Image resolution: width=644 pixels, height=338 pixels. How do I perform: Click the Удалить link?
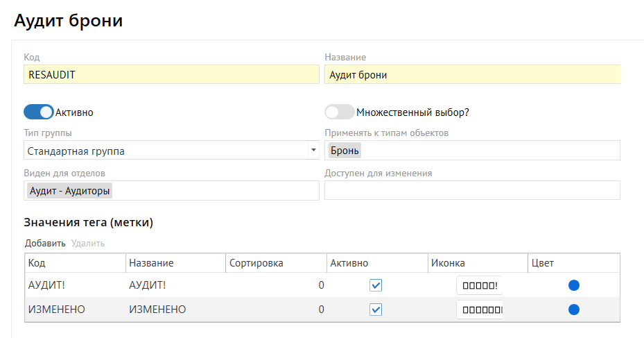pyautogui.click(x=88, y=243)
